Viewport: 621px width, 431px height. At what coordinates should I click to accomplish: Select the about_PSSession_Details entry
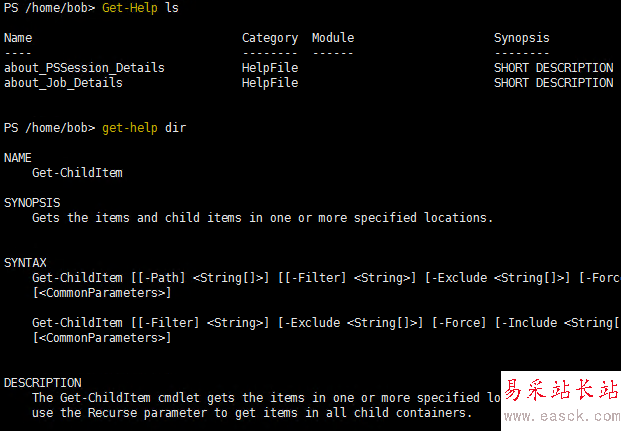[84, 68]
